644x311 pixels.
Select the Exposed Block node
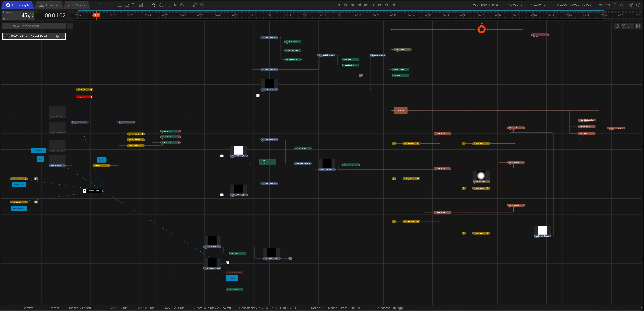[93, 191]
